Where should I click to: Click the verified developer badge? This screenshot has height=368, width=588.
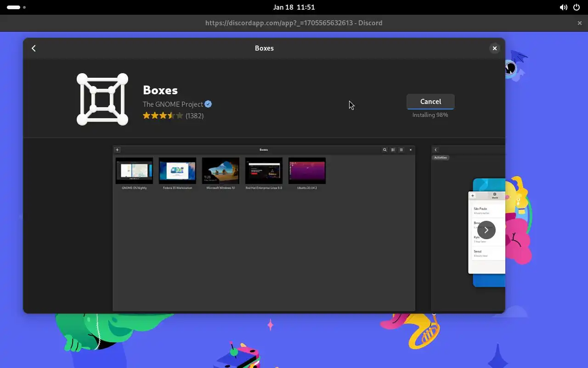point(208,104)
